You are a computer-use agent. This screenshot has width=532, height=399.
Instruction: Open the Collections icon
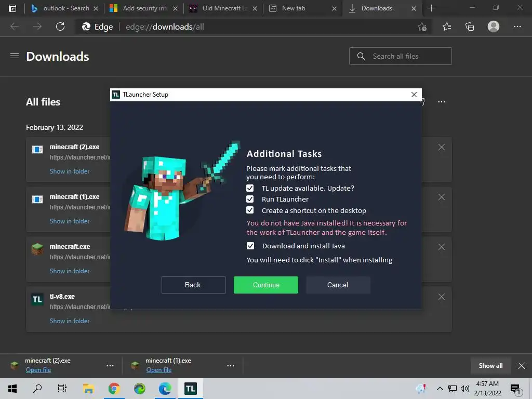tap(470, 26)
